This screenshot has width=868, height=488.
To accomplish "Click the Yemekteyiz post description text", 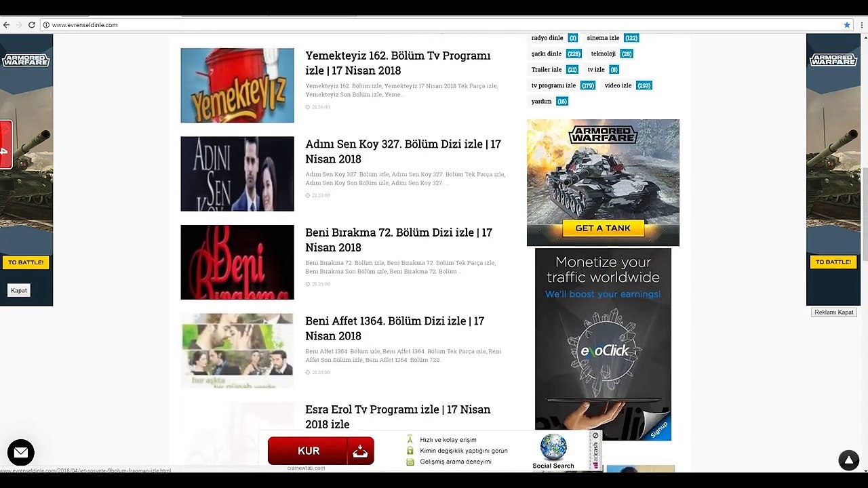I will [x=401, y=90].
